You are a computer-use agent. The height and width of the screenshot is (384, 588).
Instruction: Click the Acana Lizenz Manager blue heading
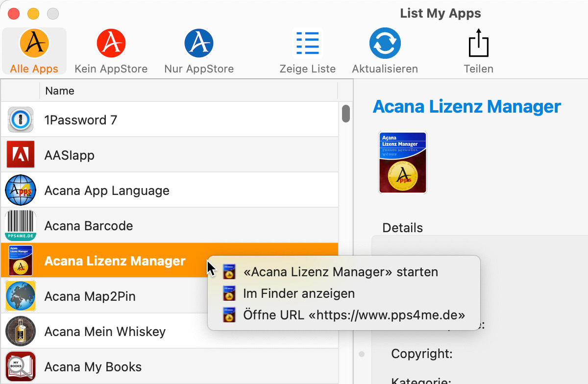[467, 106]
